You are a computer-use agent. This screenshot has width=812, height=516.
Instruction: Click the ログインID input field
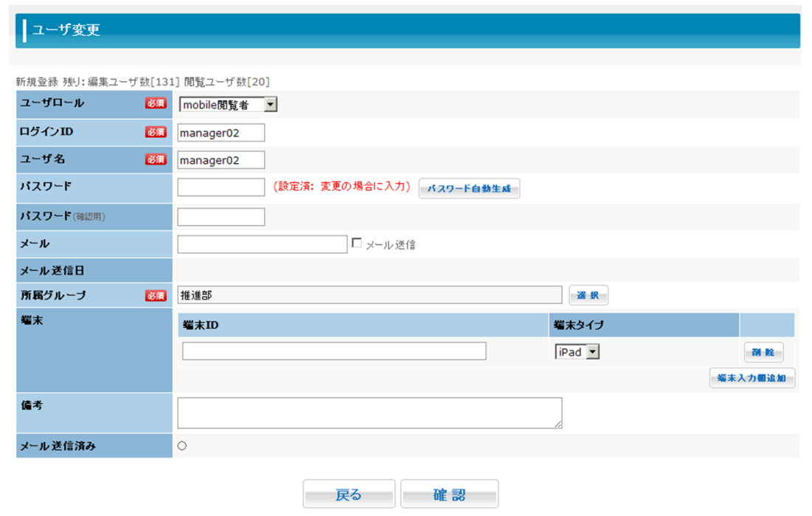tap(221, 133)
